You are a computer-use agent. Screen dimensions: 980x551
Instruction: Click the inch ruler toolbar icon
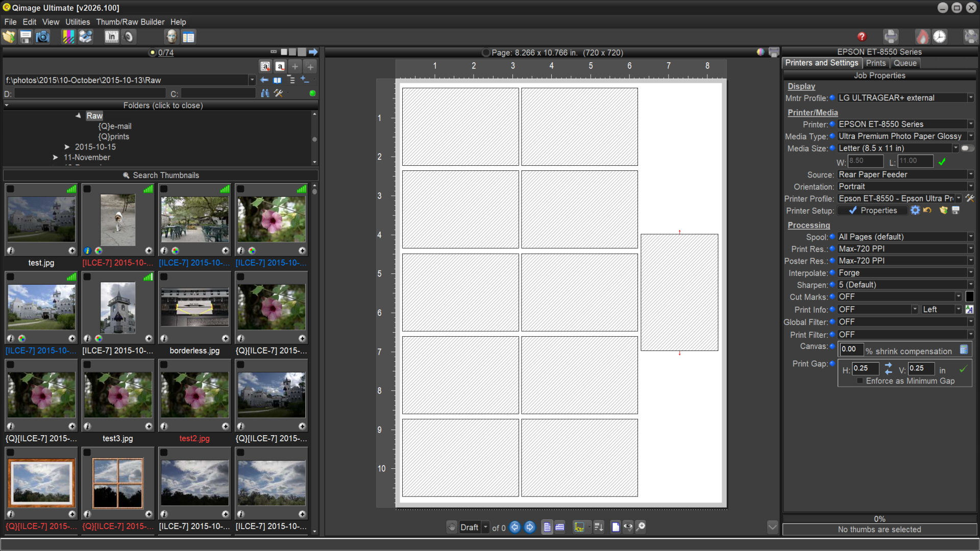111,37
